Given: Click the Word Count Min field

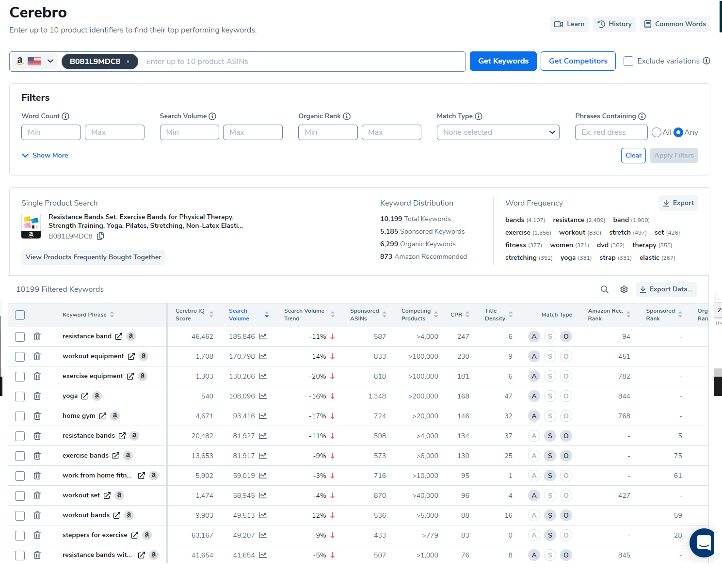Looking at the screenshot, I should click(x=51, y=132).
